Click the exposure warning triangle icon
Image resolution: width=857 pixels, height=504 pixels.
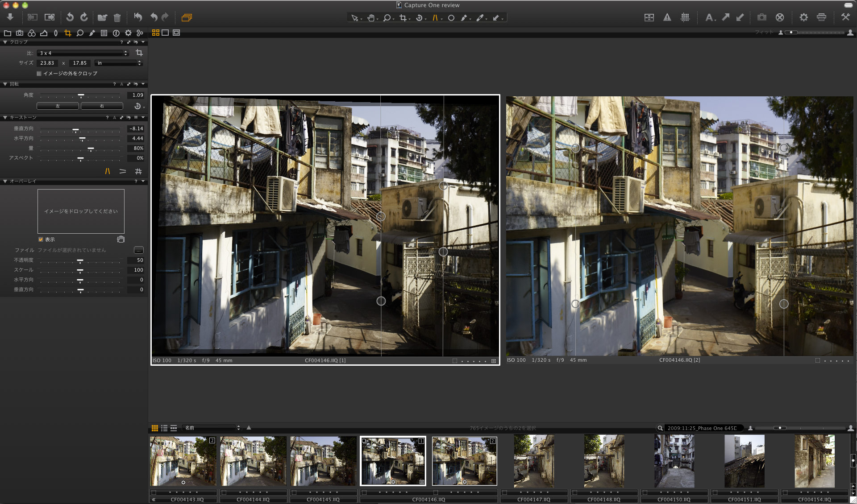click(x=667, y=17)
